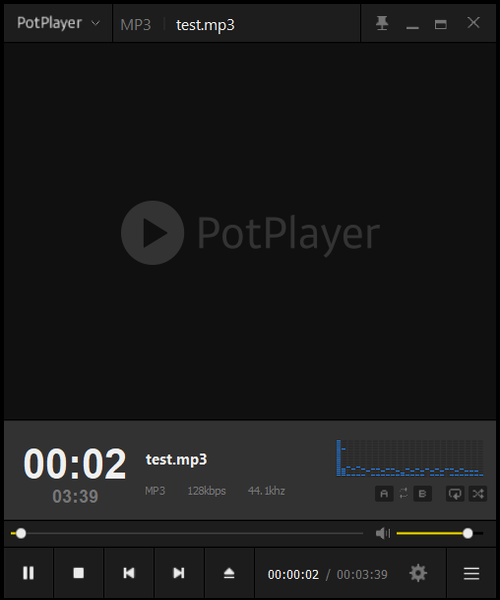Skip to the next track
The width and height of the screenshot is (500, 600).
tap(179, 573)
